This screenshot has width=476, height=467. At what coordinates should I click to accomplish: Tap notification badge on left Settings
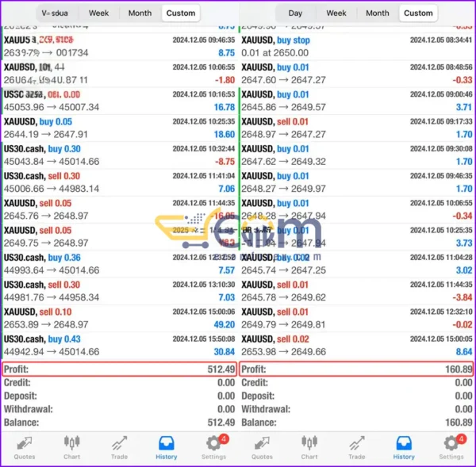pos(224,438)
